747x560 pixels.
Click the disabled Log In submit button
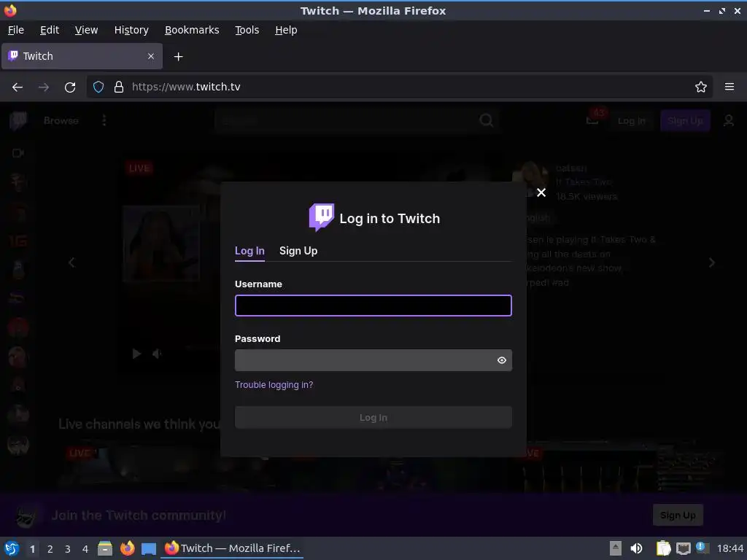[x=373, y=418]
